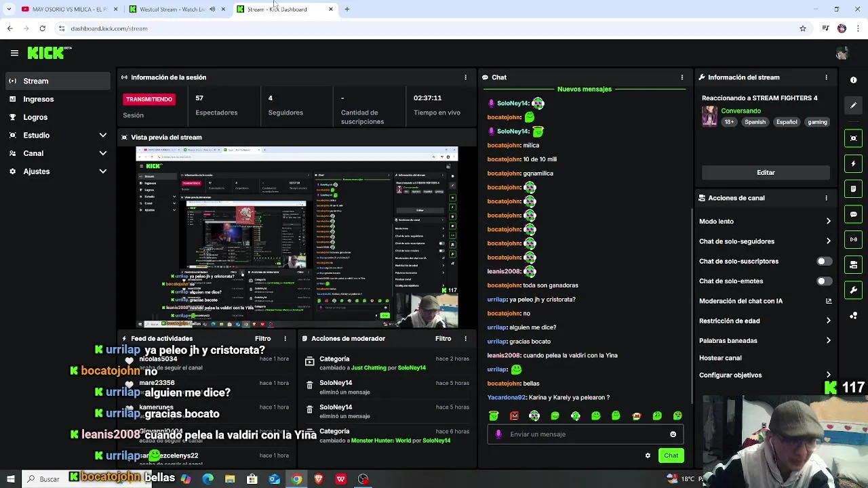Open Brave browser from the taskbar
Image resolution: width=868 pixels, height=488 pixels.
coord(319,479)
